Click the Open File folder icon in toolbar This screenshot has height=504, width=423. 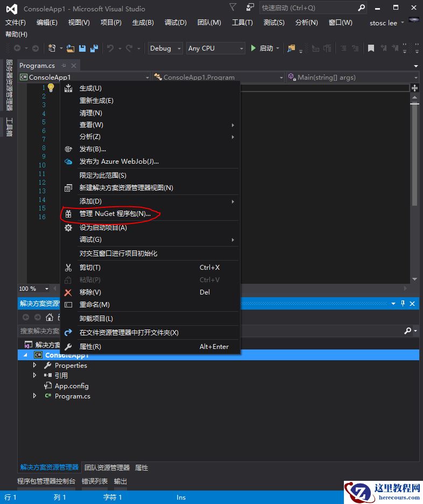click(x=70, y=48)
